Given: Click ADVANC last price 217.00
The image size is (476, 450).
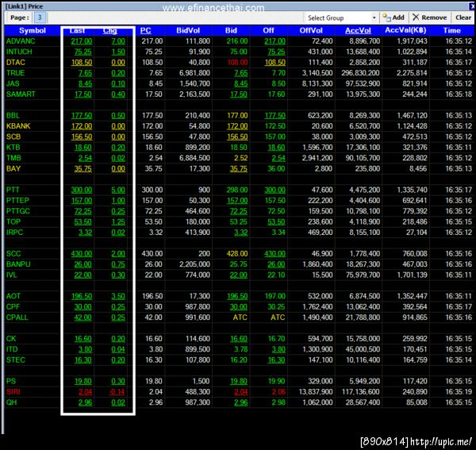Looking at the screenshot, I should point(82,41).
